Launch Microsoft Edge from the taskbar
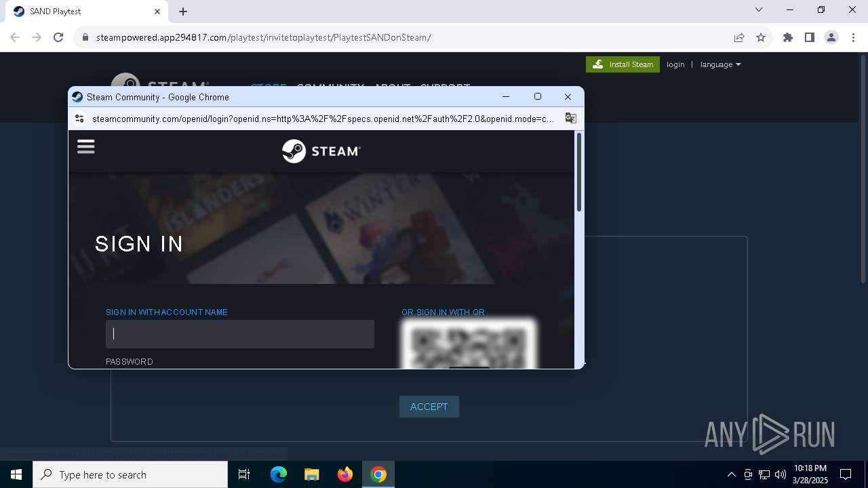Screen dimensions: 868x488 click(279, 474)
